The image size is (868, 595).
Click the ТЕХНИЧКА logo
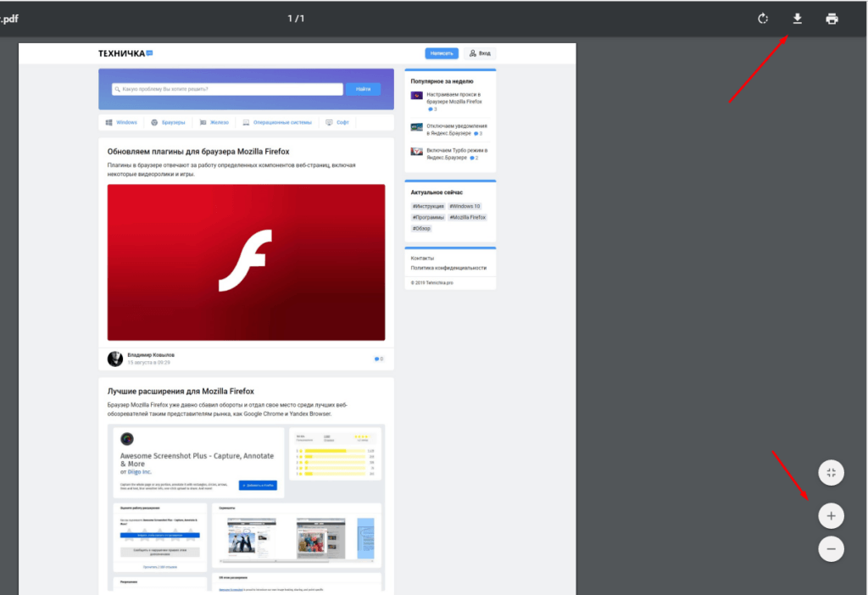125,53
